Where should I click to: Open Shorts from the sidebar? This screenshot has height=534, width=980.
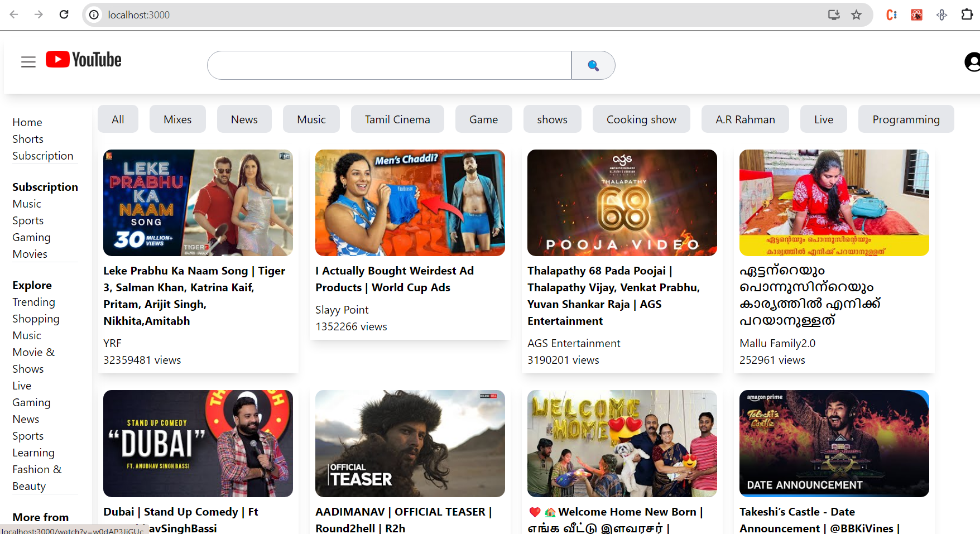[28, 139]
